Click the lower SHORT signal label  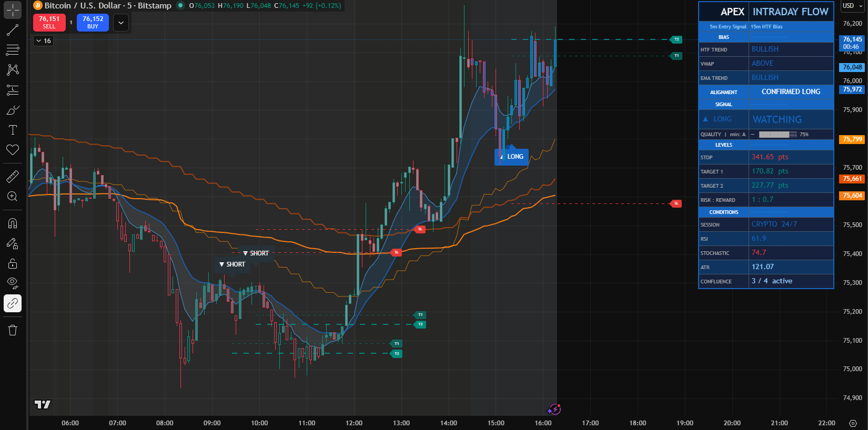tap(233, 264)
